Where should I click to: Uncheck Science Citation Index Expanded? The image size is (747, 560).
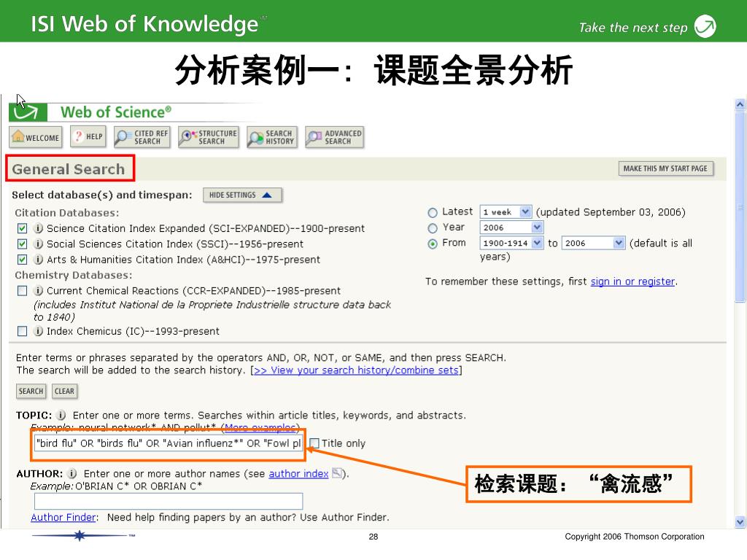tap(22, 228)
